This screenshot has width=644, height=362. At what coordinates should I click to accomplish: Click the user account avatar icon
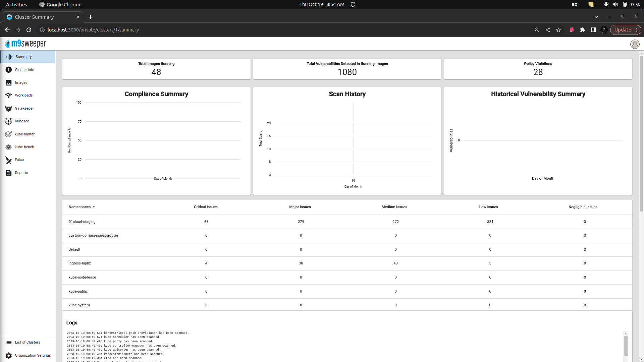[635, 44]
